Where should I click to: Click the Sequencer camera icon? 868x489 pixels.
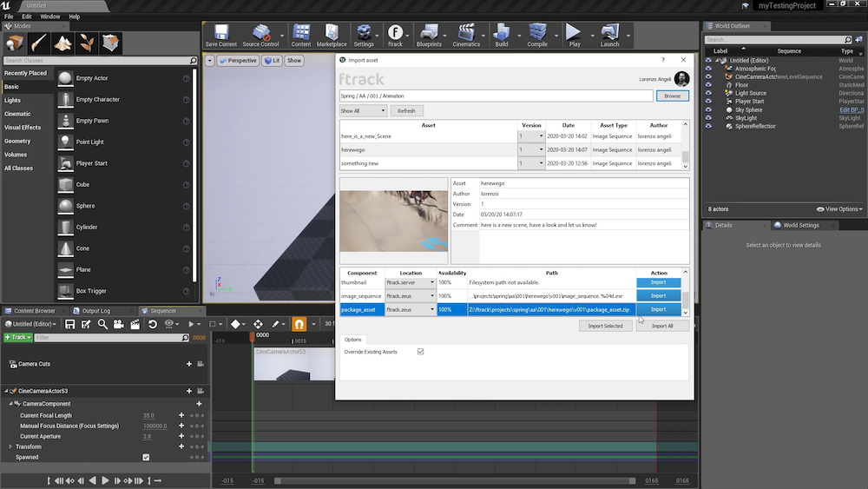(118, 324)
